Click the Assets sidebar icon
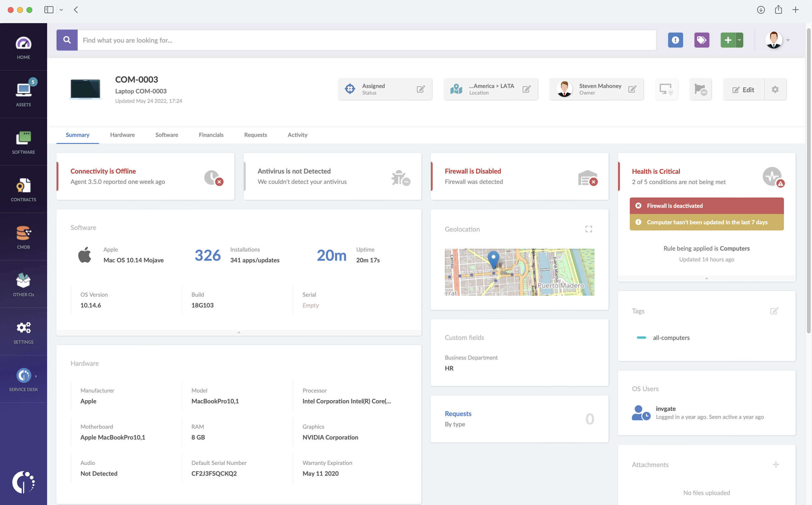The image size is (812, 505). [x=23, y=93]
